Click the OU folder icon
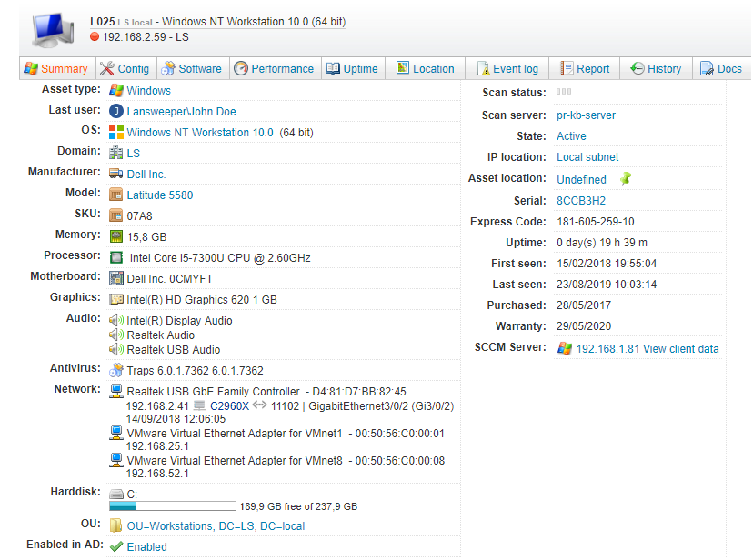Viewport: 753px width, 560px height. [115, 526]
